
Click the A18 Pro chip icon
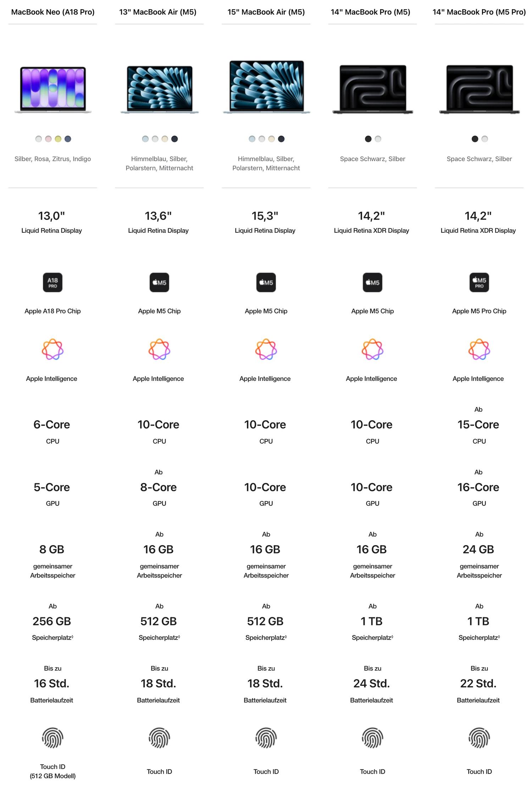[52, 282]
